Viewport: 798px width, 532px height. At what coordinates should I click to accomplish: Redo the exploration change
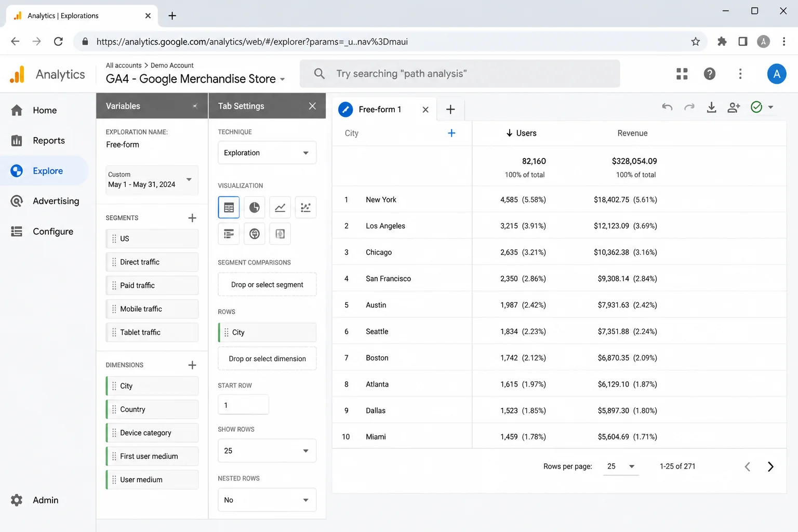(689, 107)
